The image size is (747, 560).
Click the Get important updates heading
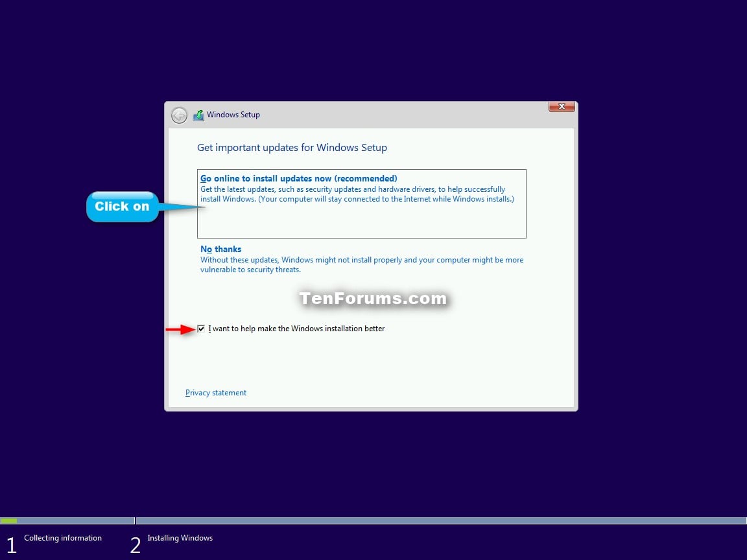(292, 148)
